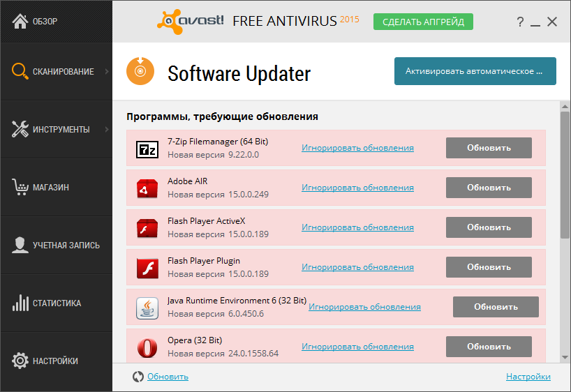Update Opera (32 Bit) with Обновить
The image size is (571, 392).
[489, 347]
